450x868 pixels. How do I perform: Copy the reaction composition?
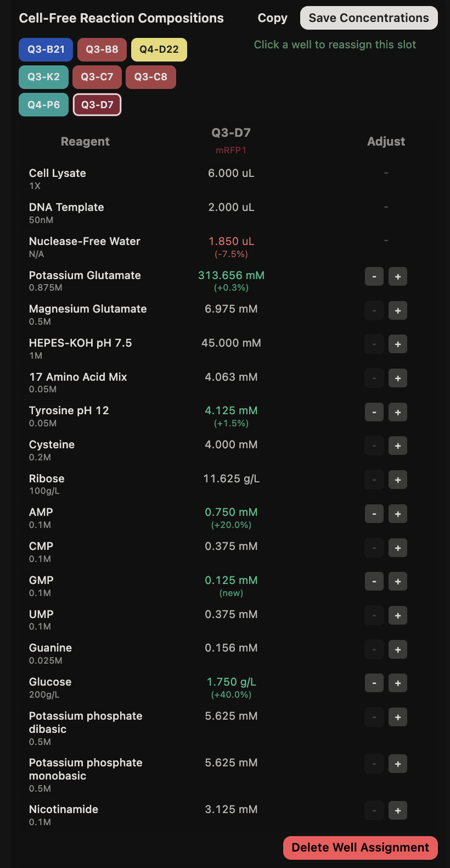(273, 18)
